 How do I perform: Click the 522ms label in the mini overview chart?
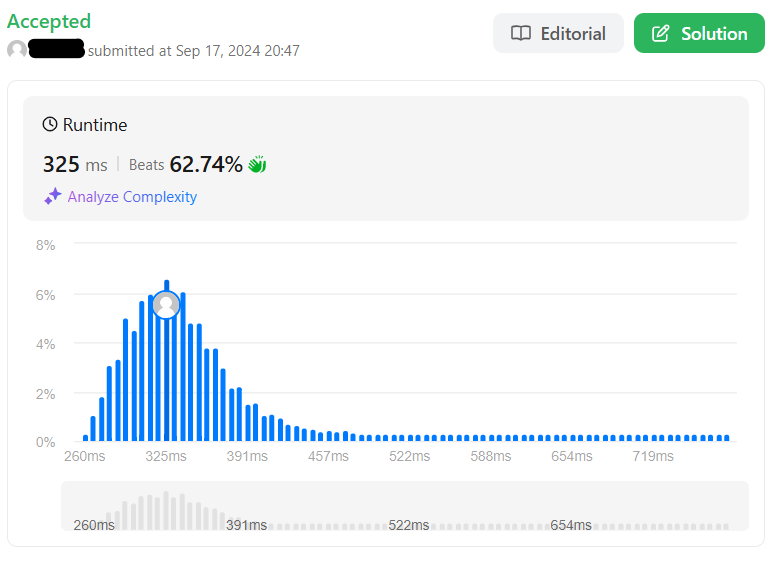click(409, 525)
